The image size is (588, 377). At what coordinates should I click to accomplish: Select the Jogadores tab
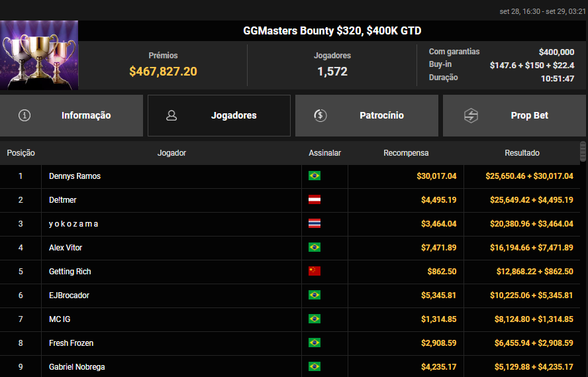click(x=219, y=115)
